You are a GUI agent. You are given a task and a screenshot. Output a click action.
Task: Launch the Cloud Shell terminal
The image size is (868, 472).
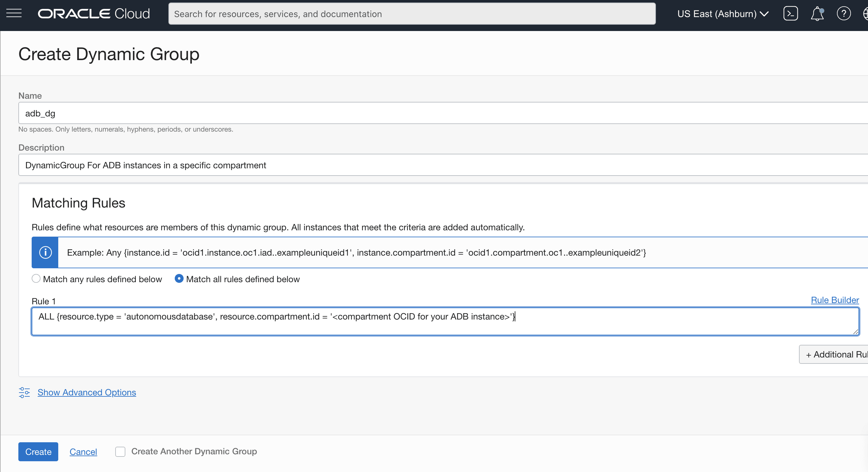click(790, 14)
